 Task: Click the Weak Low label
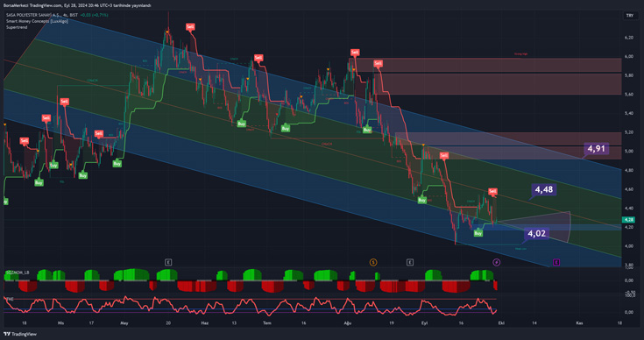tap(520, 249)
